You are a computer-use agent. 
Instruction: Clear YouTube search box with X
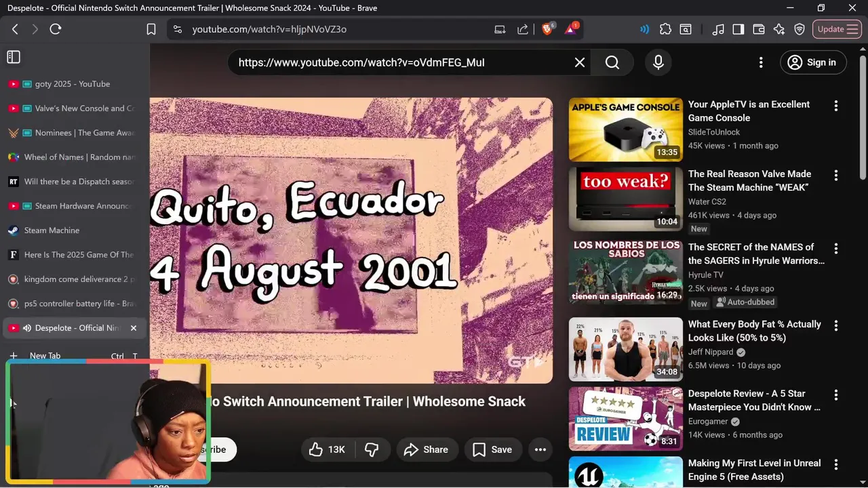580,62
